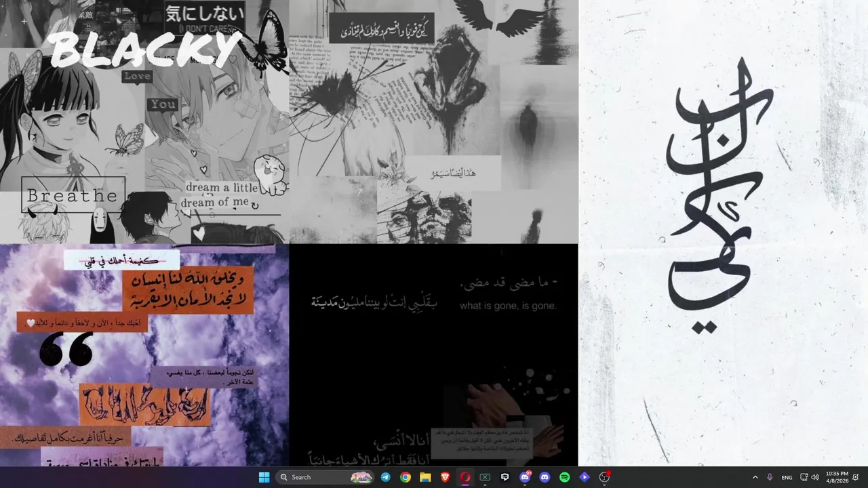This screenshot has height=488, width=868.
Task: Switch the ENG input language indicator
Action: [787, 477]
